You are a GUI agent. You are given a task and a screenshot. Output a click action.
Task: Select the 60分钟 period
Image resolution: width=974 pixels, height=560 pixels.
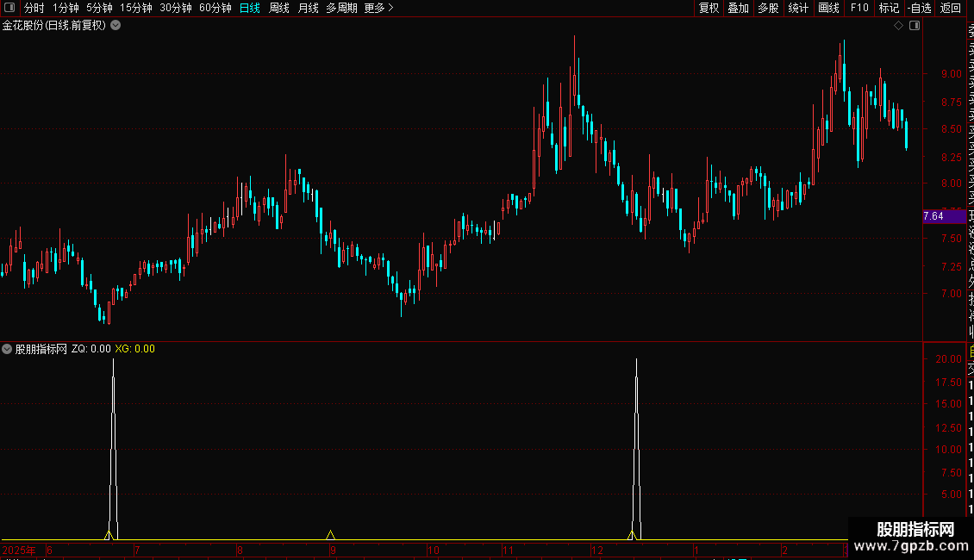215,8
